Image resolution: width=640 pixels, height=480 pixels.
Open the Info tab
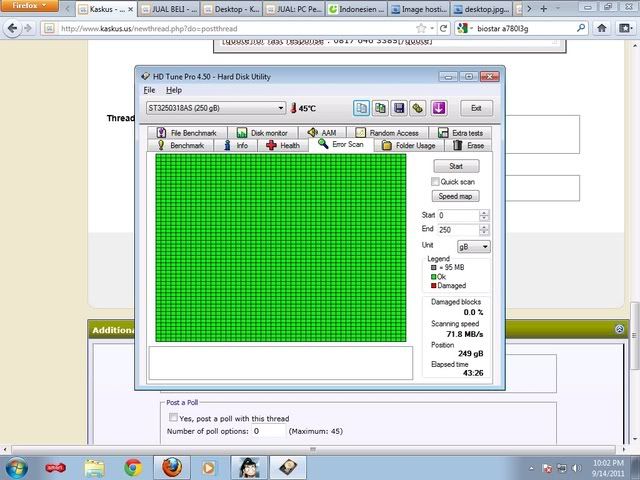(x=236, y=146)
